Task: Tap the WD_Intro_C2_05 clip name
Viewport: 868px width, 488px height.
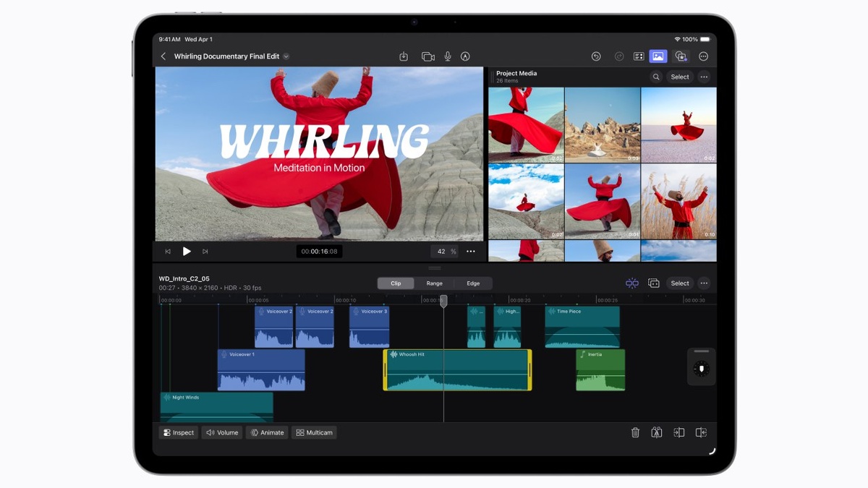Action: coord(184,278)
